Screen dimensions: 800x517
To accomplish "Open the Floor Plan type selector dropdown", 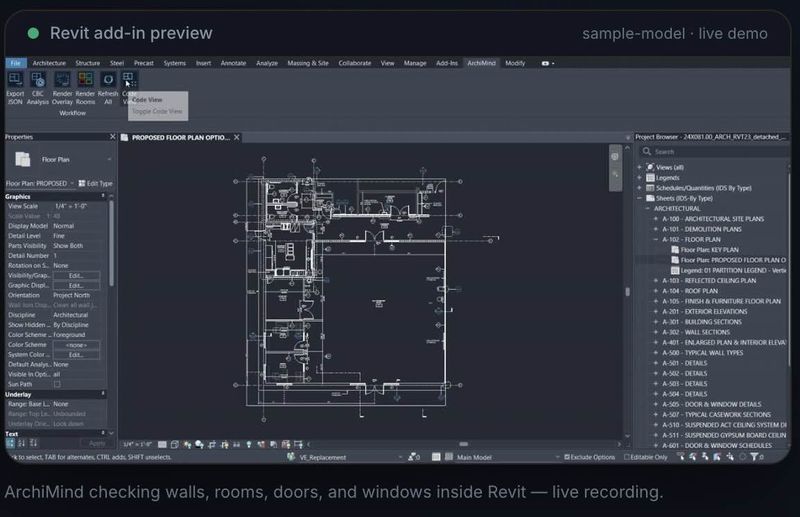I will tap(109, 160).
